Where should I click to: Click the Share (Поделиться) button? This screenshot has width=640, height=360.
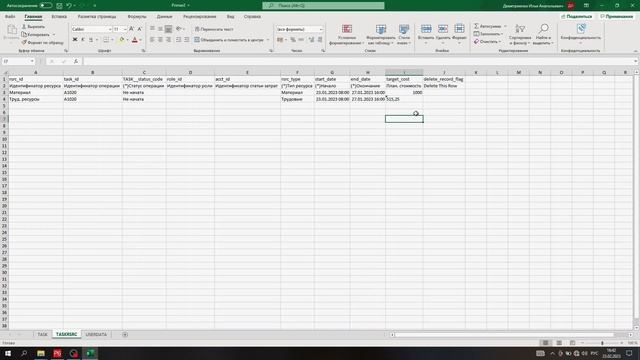click(x=576, y=17)
